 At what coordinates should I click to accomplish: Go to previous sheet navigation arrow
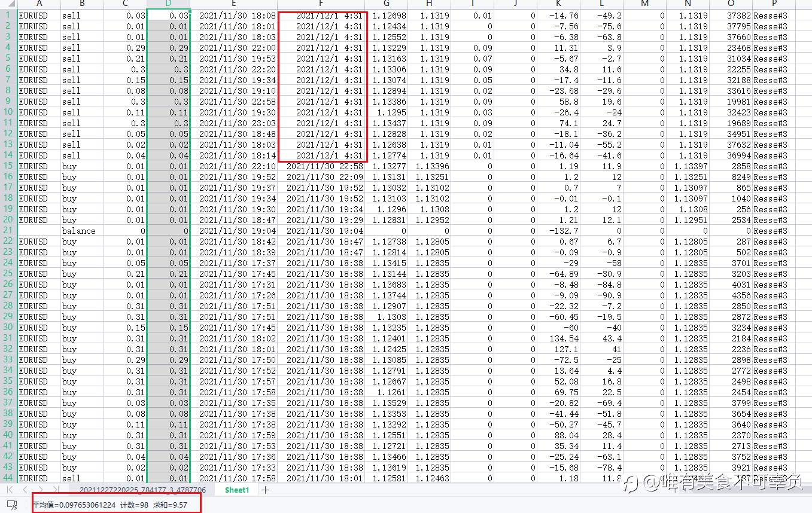pos(25,490)
